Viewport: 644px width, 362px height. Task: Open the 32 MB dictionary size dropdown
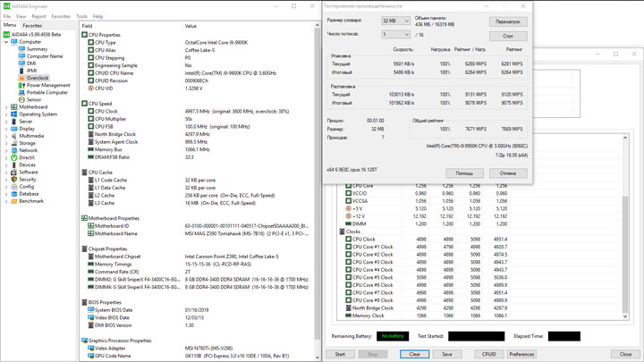tap(395, 21)
